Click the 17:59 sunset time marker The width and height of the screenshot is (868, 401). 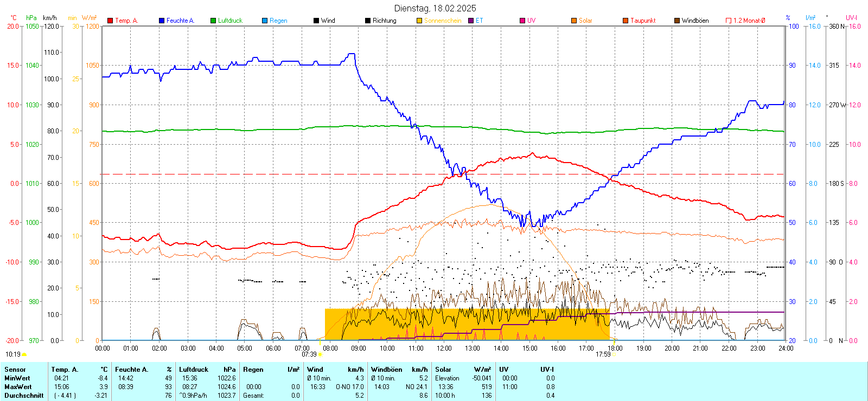(603, 354)
